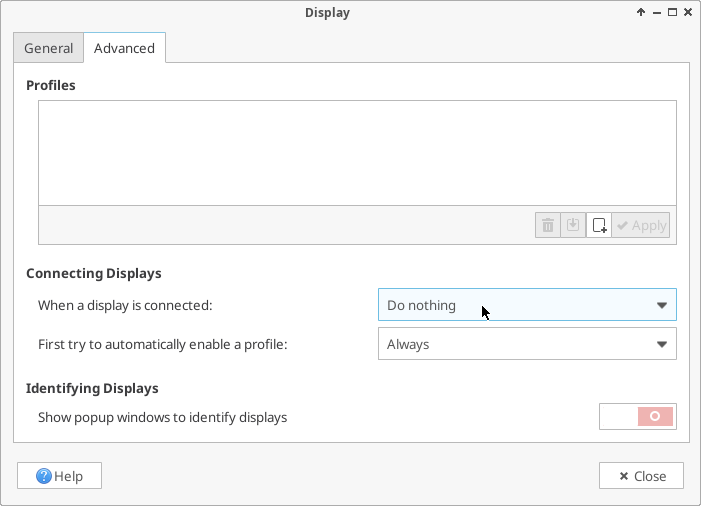Click 'When a display is connected:' label
The height and width of the screenshot is (506, 701).
[x=125, y=305]
